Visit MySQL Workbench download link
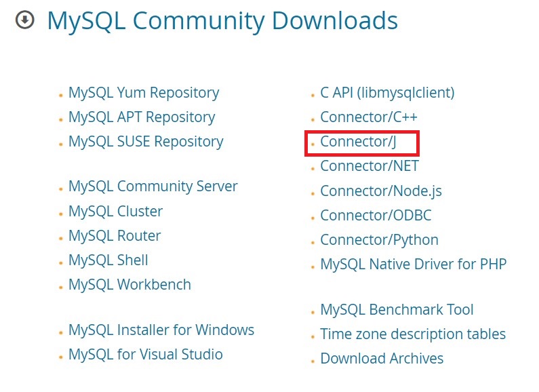 (129, 285)
